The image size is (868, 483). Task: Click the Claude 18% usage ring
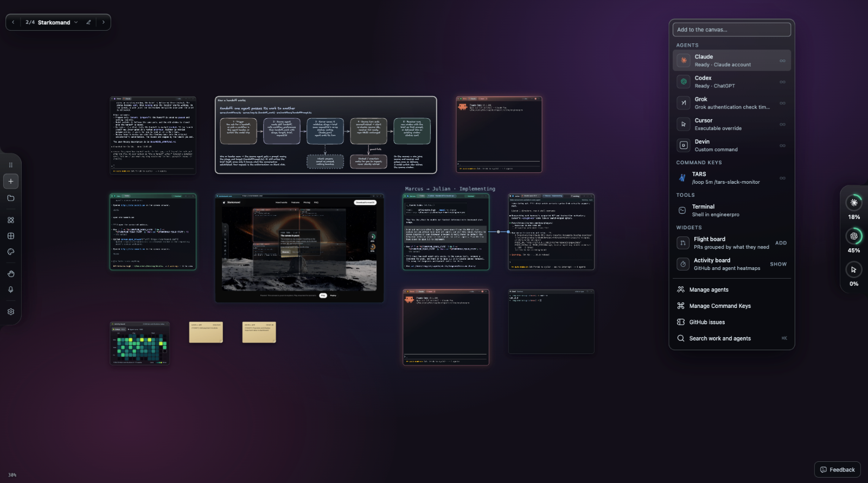[854, 203]
